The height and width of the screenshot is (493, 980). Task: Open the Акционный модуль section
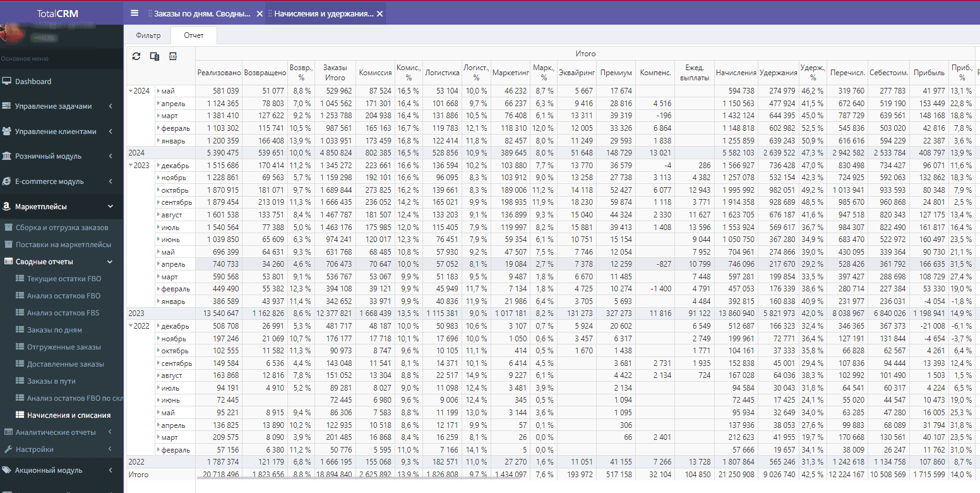48,470
